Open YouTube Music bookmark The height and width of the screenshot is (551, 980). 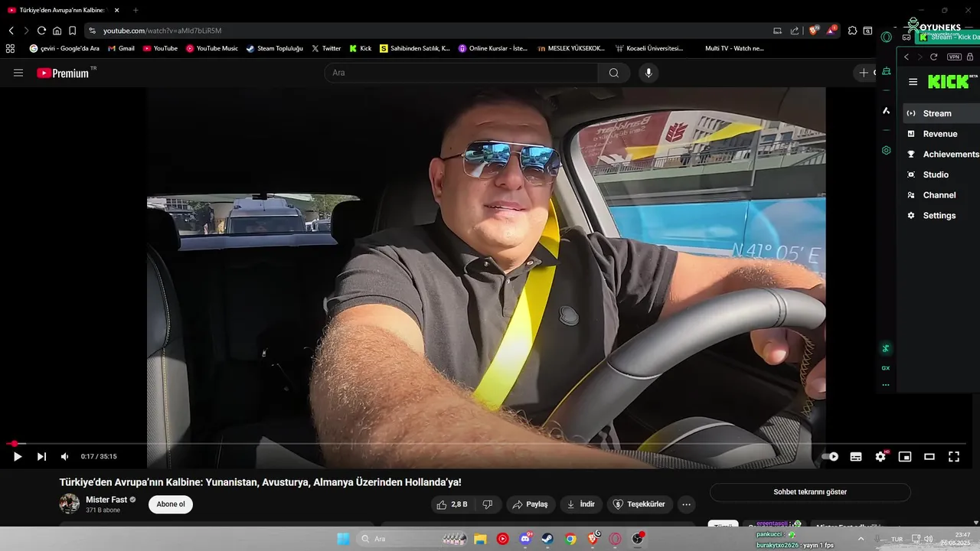pos(211,48)
